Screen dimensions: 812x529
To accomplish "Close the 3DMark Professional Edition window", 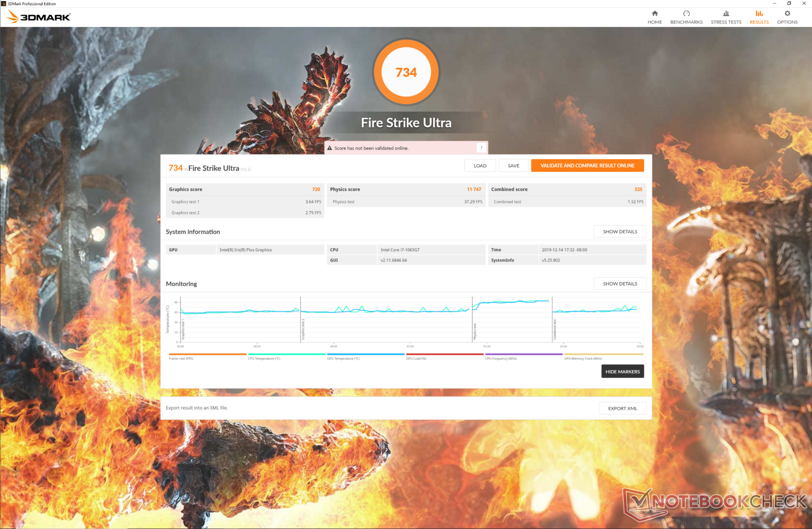I will [x=804, y=3].
